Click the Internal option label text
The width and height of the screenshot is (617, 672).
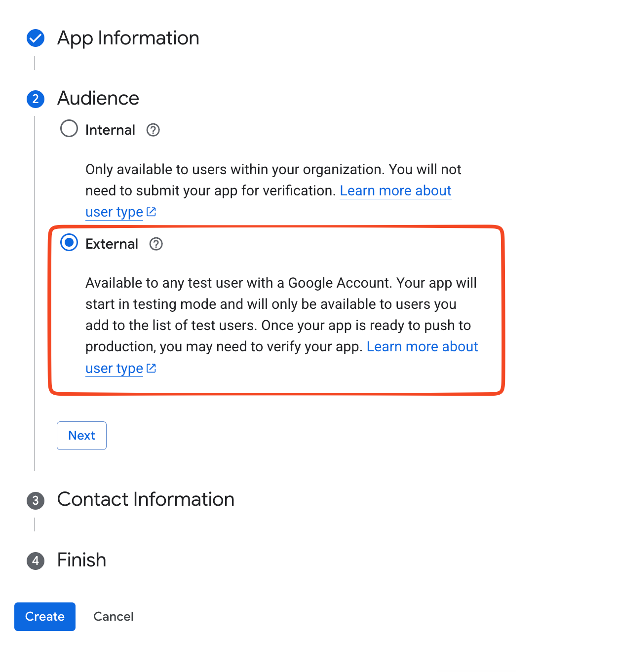(110, 130)
